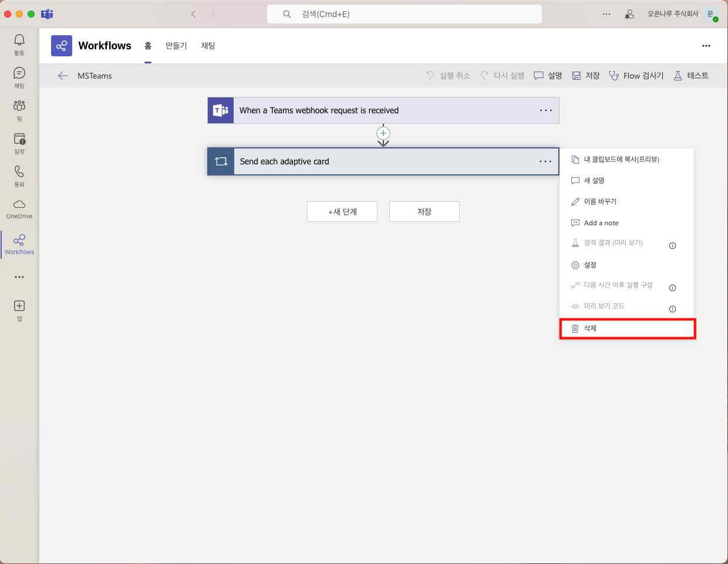Click the 저장 button below the steps
The width and height of the screenshot is (728, 564).
[424, 212]
